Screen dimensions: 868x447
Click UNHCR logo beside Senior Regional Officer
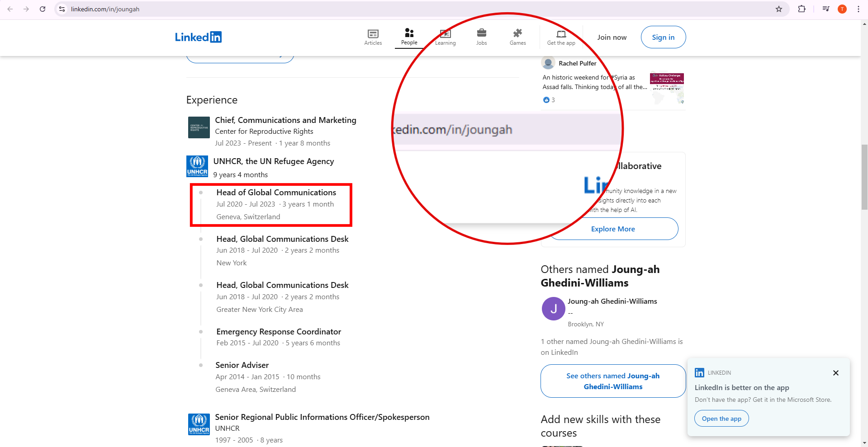coord(199,424)
